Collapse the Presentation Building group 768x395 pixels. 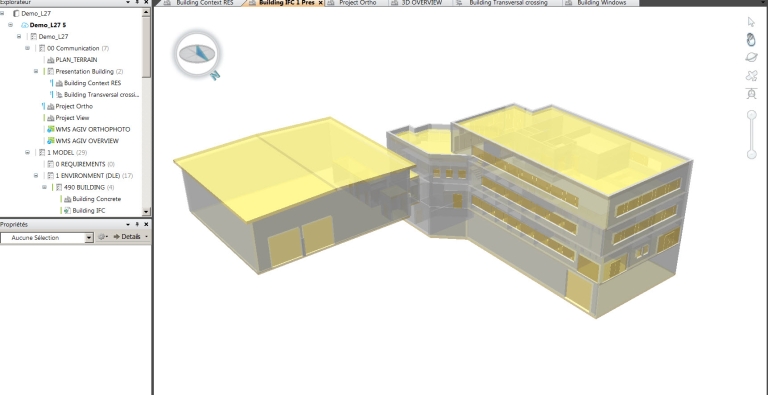tap(36, 72)
